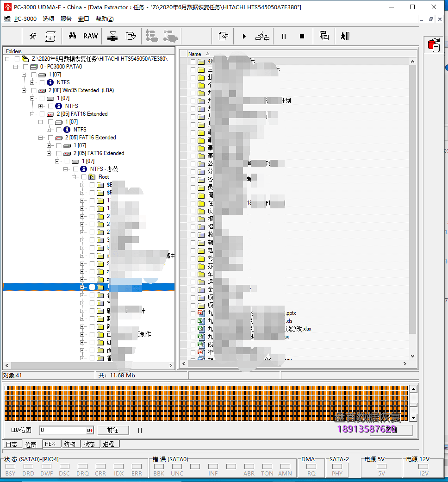Click the cascaded windows toolbar icon
The image size is (448, 482).
[x=324, y=36]
